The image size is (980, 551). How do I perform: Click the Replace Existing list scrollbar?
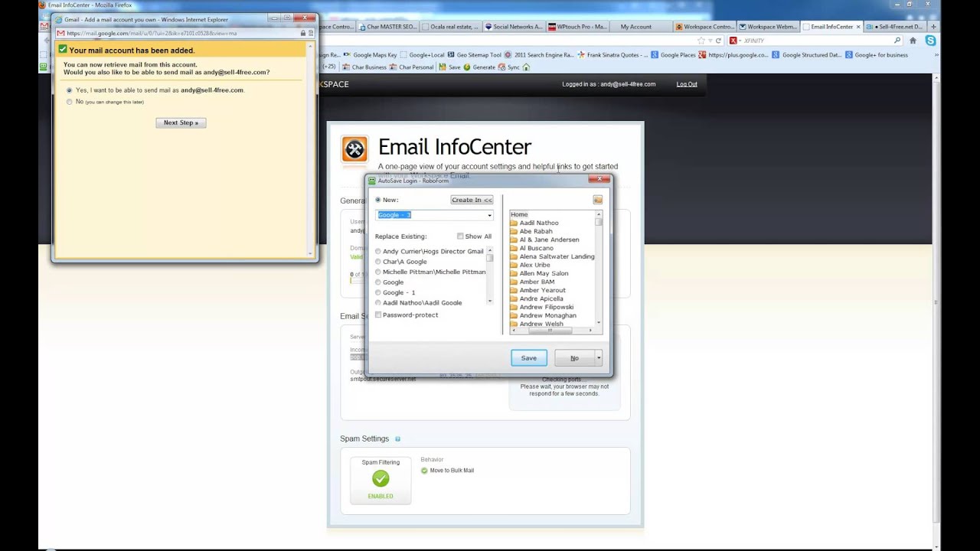tap(490, 277)
